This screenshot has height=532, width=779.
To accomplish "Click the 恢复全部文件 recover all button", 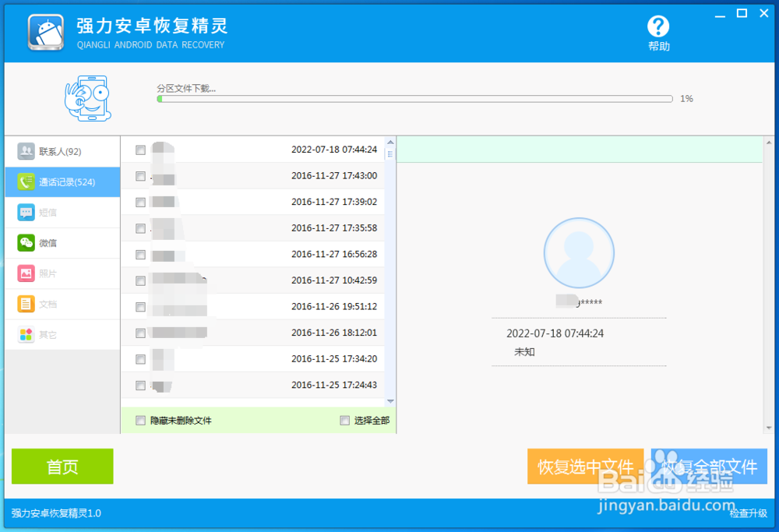I will (708, 467).
